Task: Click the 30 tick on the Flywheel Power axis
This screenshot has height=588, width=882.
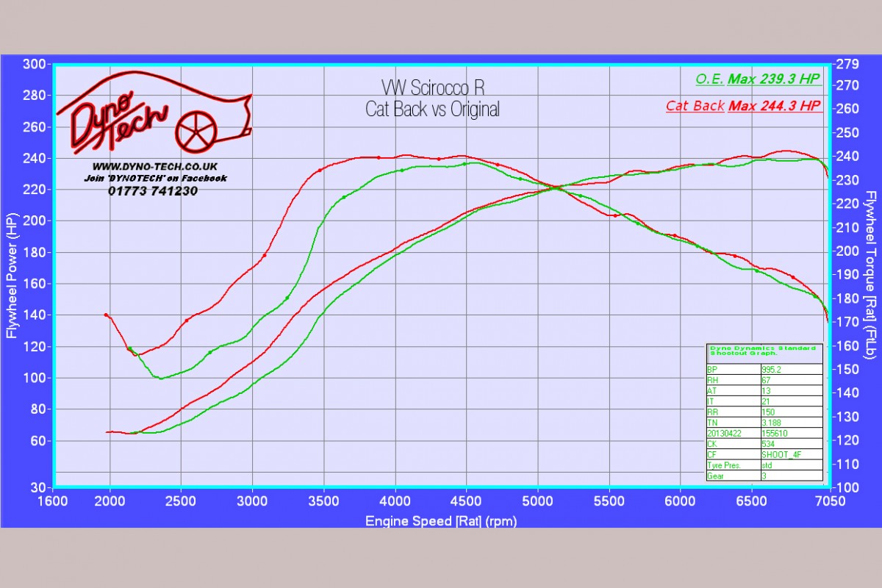Action: [38, 487]
